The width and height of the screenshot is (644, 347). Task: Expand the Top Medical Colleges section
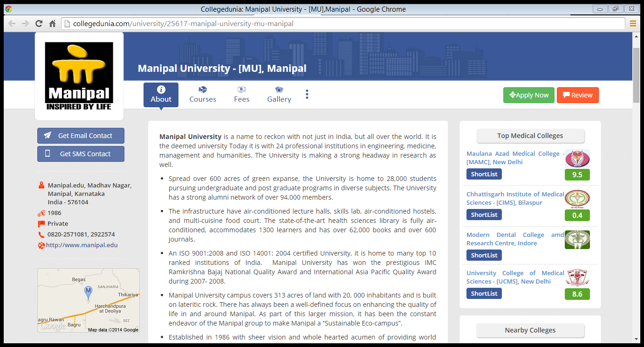(x=530, y=136)
